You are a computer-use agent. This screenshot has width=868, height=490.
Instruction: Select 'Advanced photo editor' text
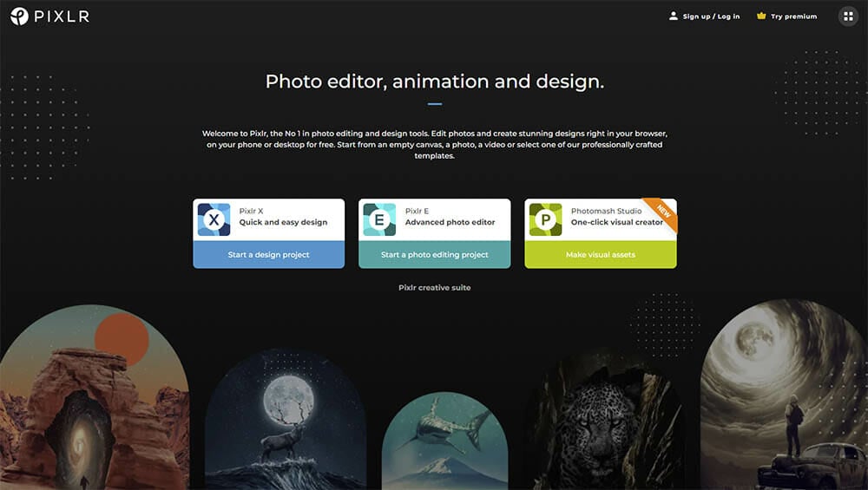coord(450,222)
